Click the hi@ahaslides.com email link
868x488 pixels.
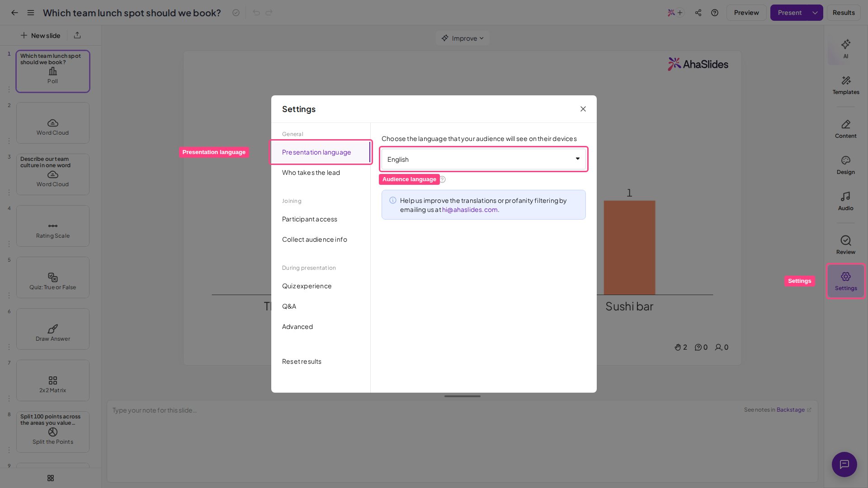tap(470, 210)
